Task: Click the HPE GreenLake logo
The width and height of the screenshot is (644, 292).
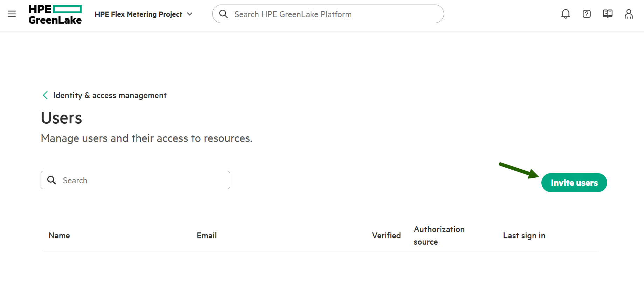Action: click(x=55, y=14)
